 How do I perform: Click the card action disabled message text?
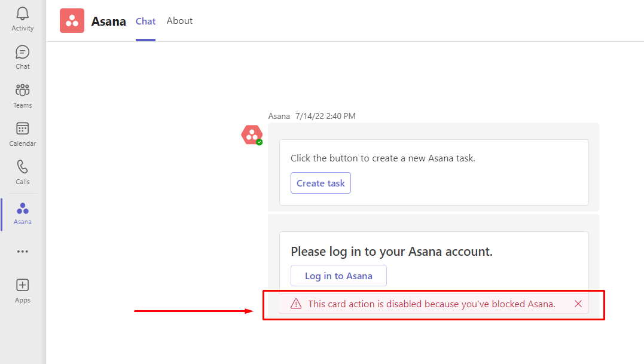432,304
